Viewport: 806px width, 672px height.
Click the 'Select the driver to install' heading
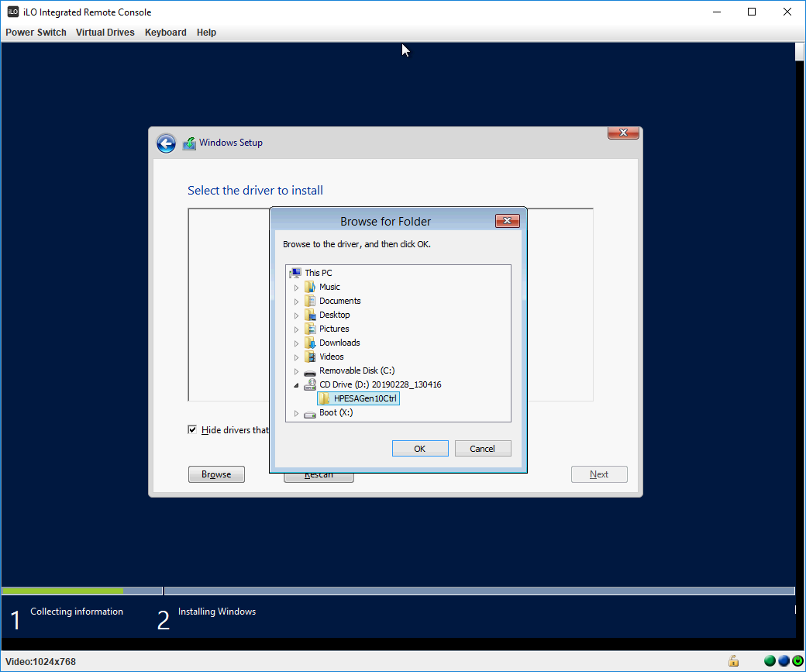tap(255, 190)
